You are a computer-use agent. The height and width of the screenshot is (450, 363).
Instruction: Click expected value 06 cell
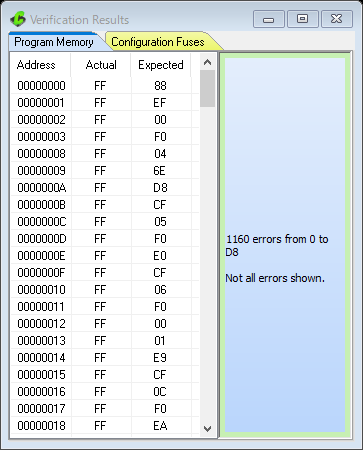(x=160, y=290)
